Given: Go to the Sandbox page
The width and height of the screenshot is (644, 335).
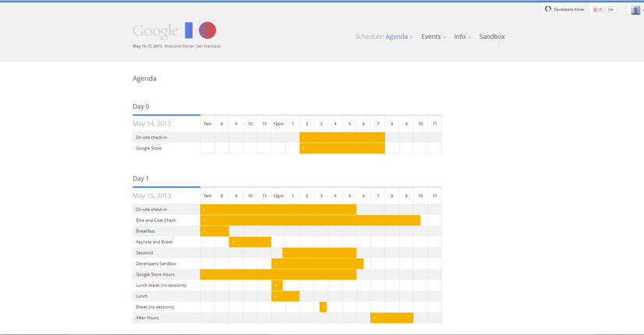Looking at the screenshot, I should coord(492,37).
